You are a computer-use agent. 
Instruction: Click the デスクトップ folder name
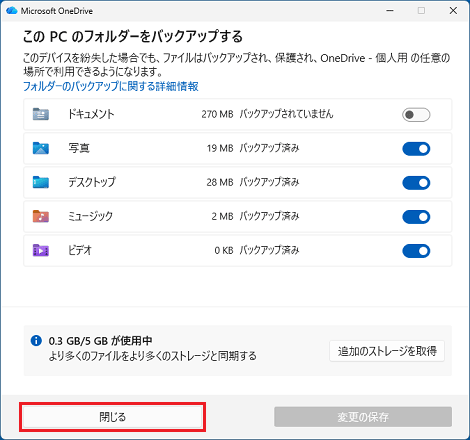[x=92, y=182]
